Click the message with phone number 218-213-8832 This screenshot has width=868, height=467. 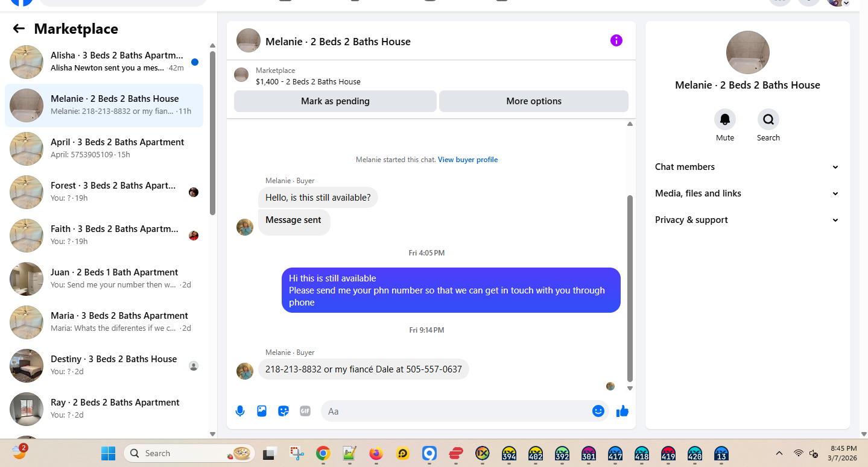click(364, 369)
